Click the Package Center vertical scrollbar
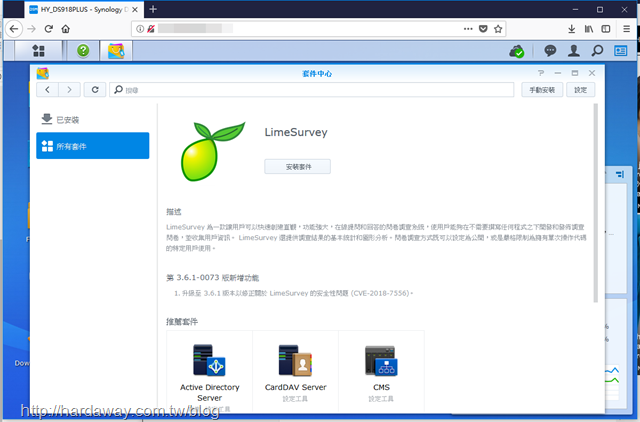Image resolution: width=640 pixels, height=422 pixels. point(596,203)
